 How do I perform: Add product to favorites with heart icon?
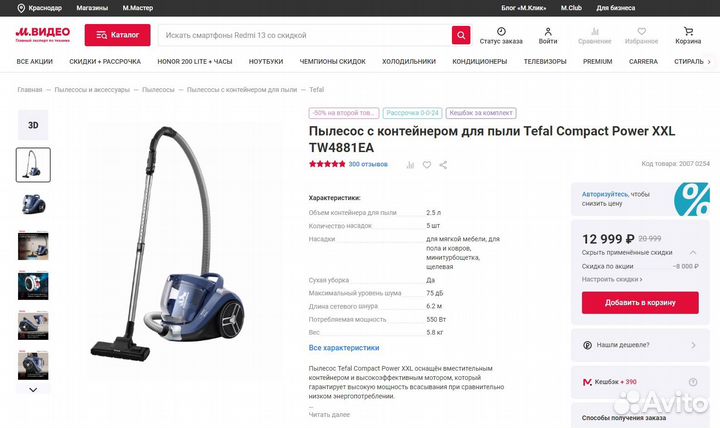tap(427, 165)
